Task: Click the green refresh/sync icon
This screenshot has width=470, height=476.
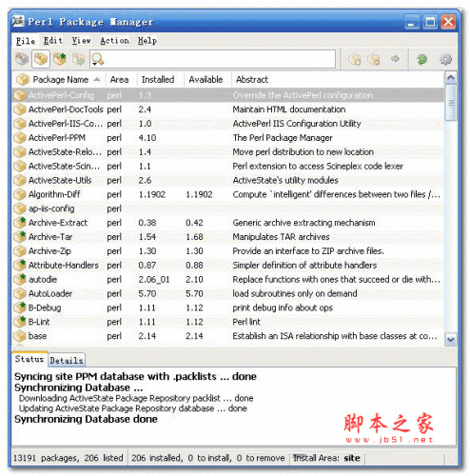Action: point(422,59)
